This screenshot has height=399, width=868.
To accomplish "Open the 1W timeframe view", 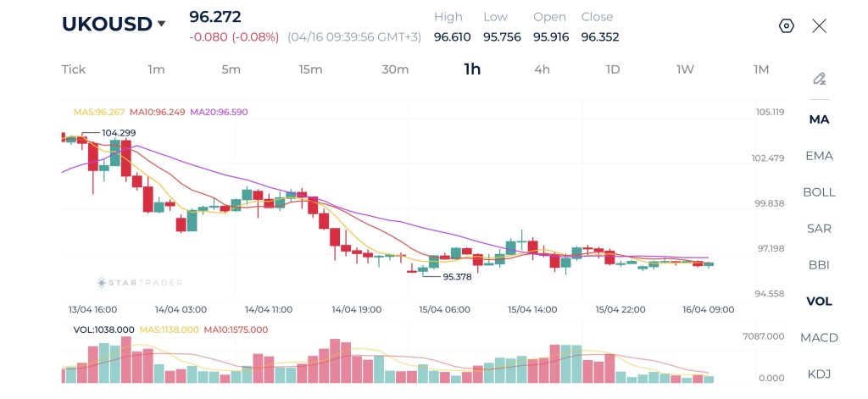I will (685, 69).
